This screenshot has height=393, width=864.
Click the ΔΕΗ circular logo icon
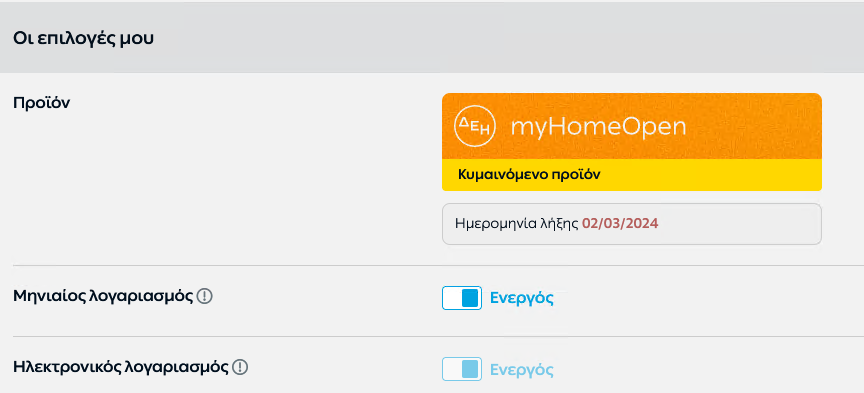point(475,127)
